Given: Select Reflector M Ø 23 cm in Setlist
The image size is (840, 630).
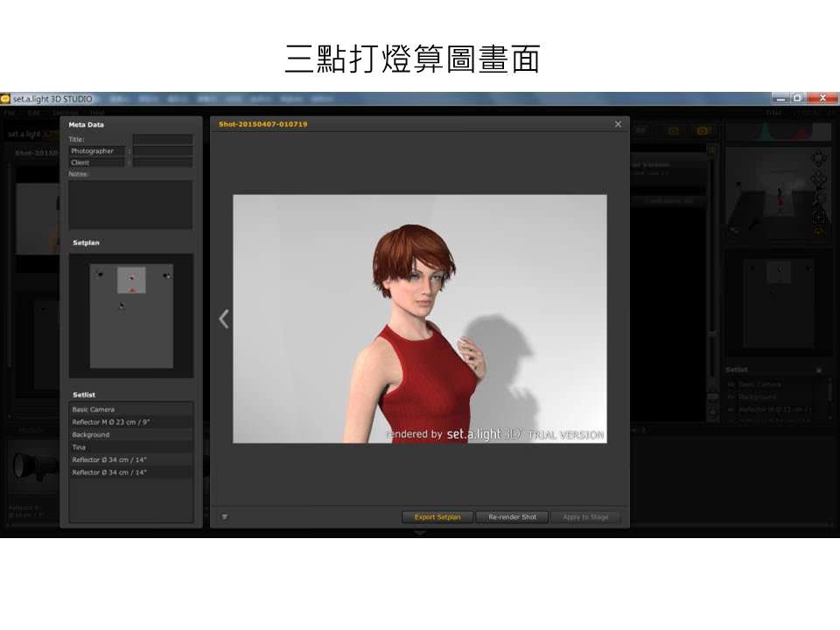Looking at the screenshot, I should pos(131,422).
